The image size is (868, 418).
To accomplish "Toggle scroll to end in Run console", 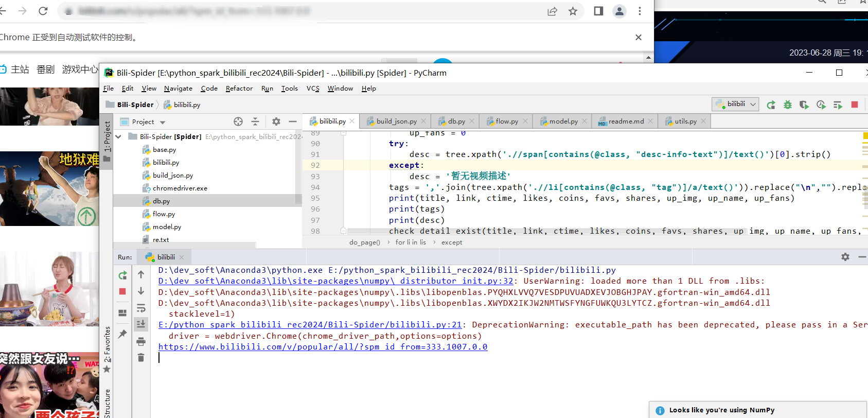I will pos(141,324).
